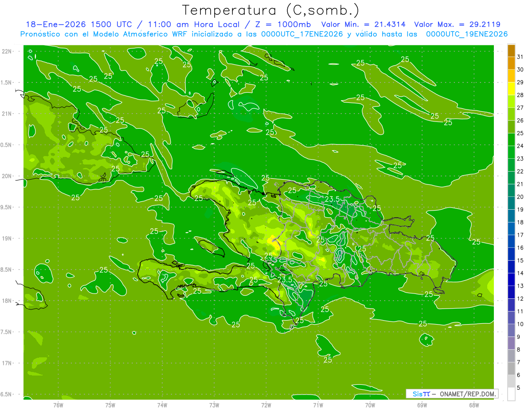Click the '75W' longitude axis label

(x=110, y=405)
